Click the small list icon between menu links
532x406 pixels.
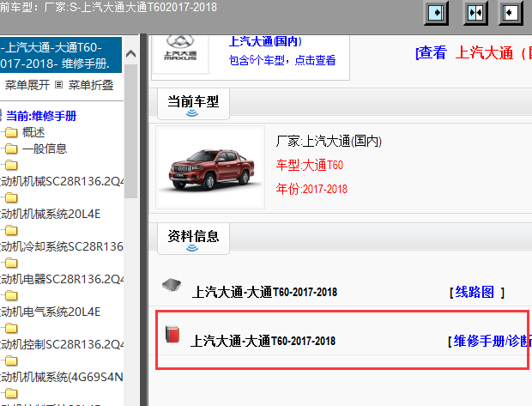click(58, 84)
